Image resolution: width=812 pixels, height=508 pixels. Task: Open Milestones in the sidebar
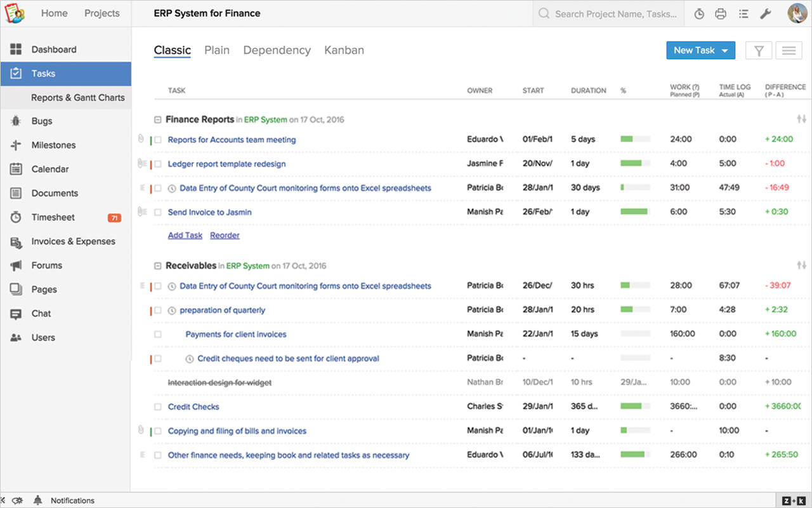pyautogui.click(x=53, y=145)
